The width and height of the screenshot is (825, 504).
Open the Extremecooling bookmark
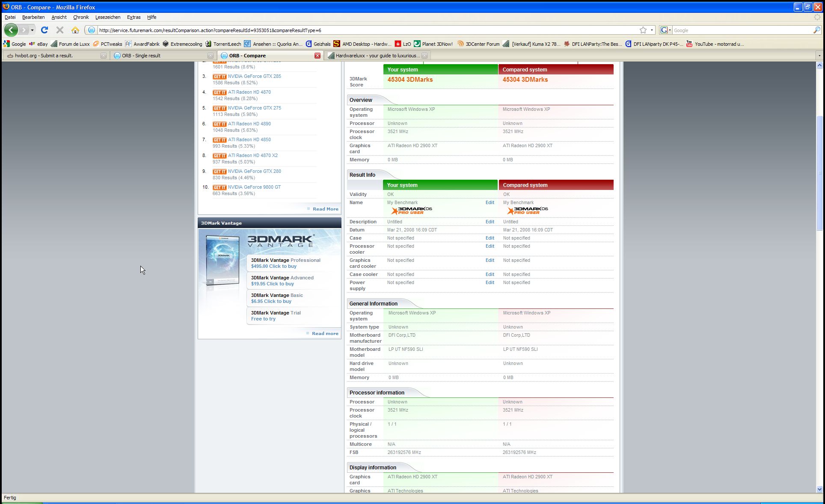click(x=182, y=44)
